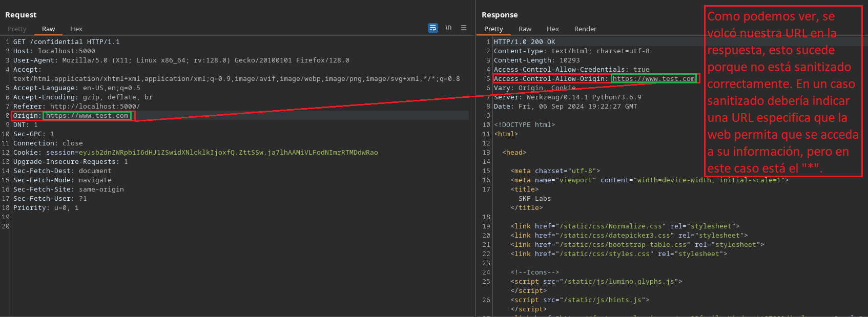
Task: Select the Pretty tab in Response panel
Action: click(493, 29)
